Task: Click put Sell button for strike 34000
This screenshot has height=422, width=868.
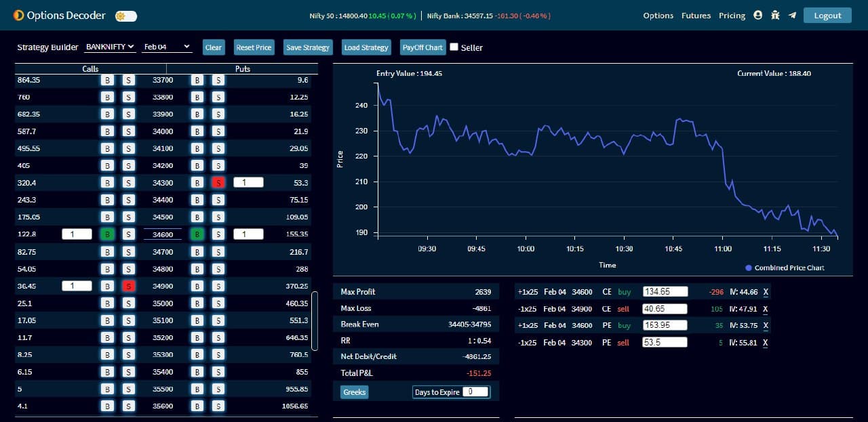Action: [218, 131]
